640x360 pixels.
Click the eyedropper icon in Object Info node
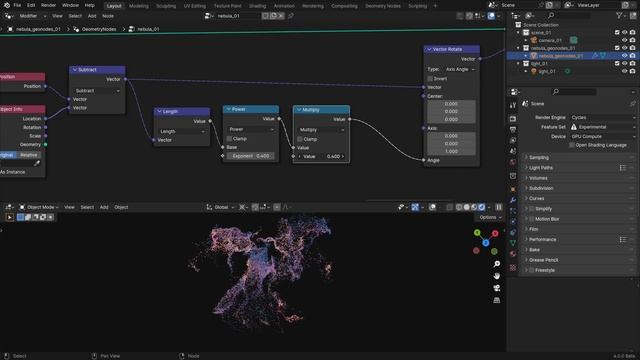click(x=37, y=163)
